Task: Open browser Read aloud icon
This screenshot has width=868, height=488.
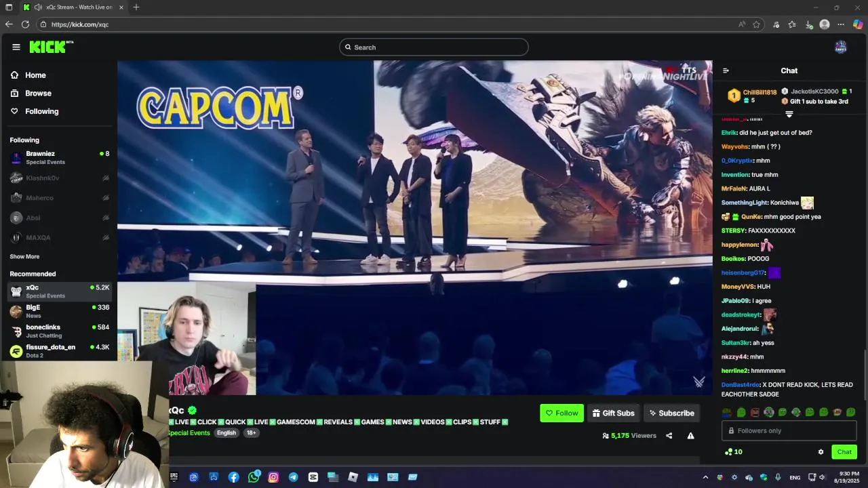Action: pos(742,24)
